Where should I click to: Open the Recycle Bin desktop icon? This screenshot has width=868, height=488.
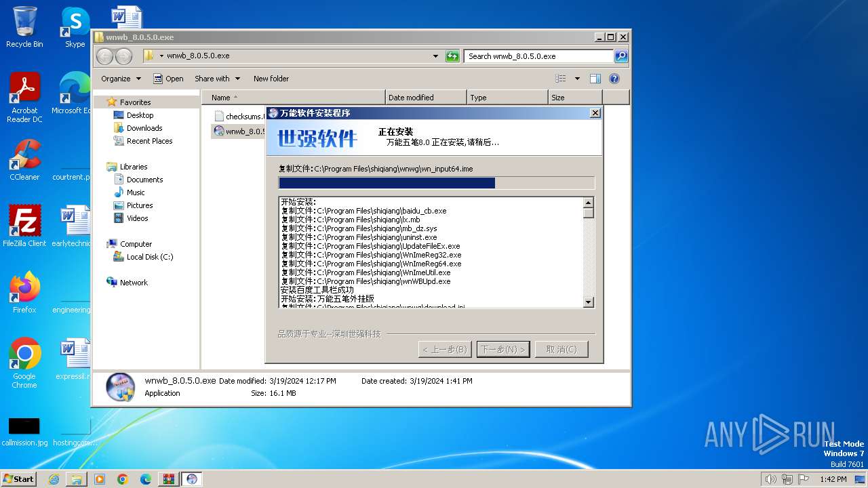pos(24,27)
